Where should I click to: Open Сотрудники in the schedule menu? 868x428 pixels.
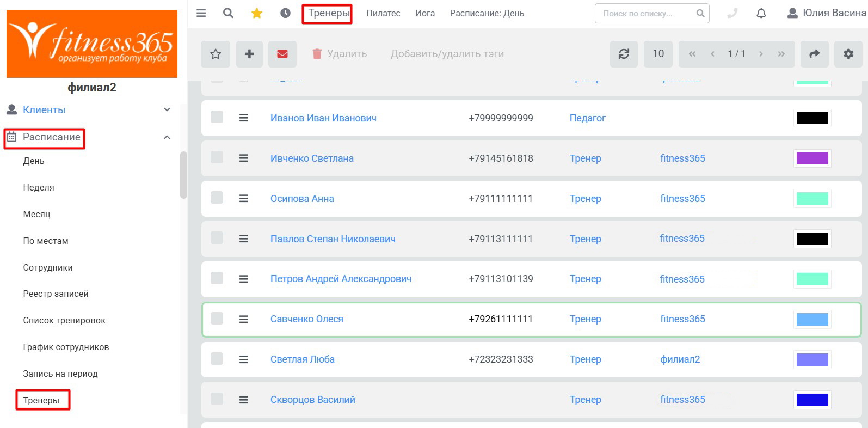[x=48, y=267]
